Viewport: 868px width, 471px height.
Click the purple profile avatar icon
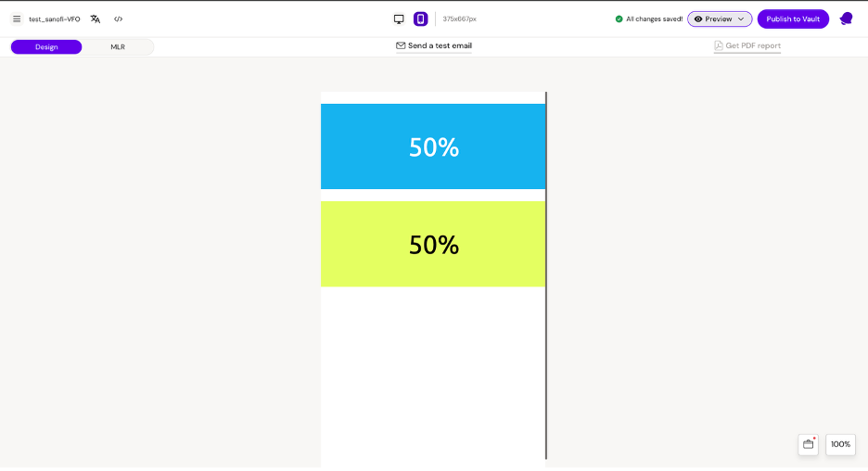click(x=846, y=19)
